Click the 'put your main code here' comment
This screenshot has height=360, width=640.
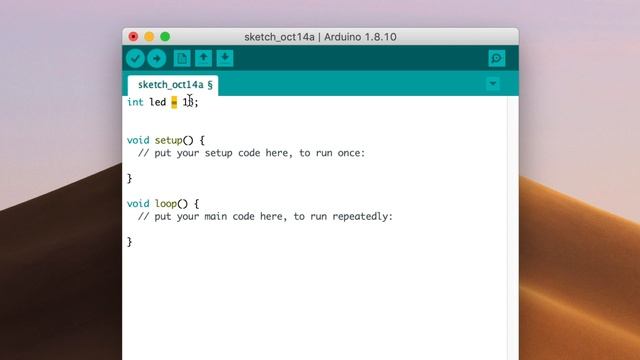[265, 216]
